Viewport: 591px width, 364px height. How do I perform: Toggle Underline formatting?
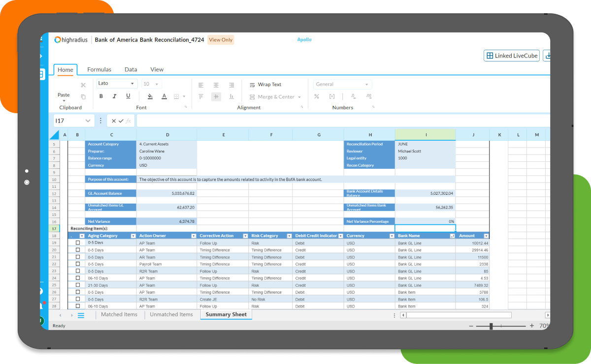tap(128, 96)
